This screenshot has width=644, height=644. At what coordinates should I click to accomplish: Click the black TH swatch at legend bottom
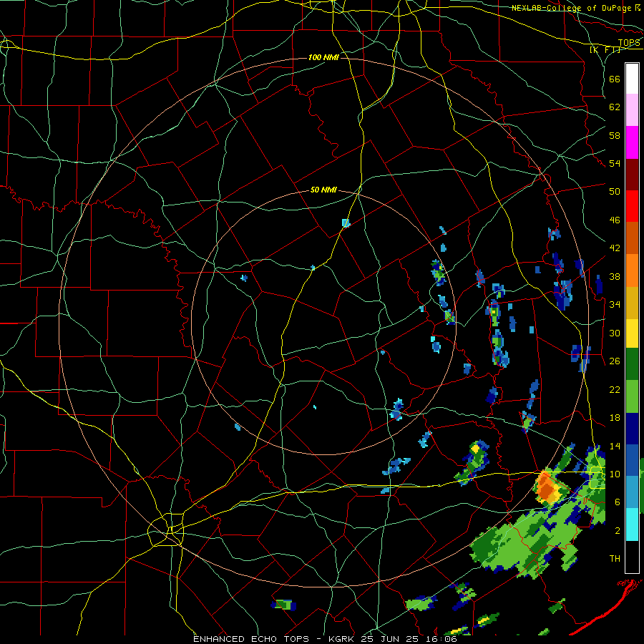tap(632, 557)
